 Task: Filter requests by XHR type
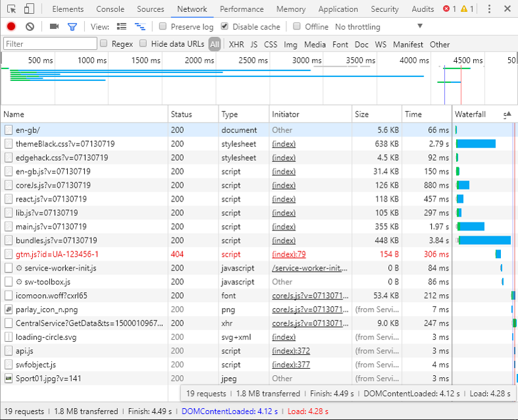click(236, 44)
